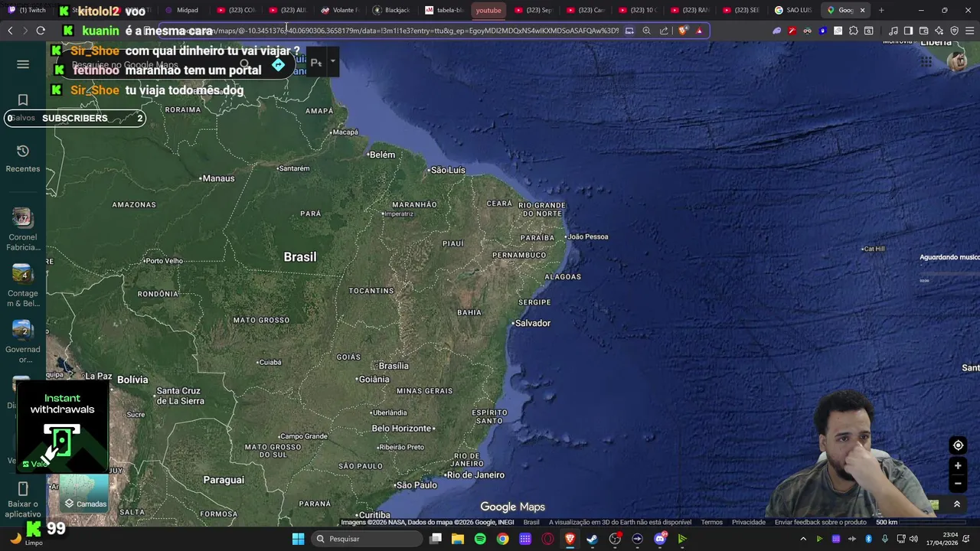Click the share icon in address bar

(x=664, y=31)
